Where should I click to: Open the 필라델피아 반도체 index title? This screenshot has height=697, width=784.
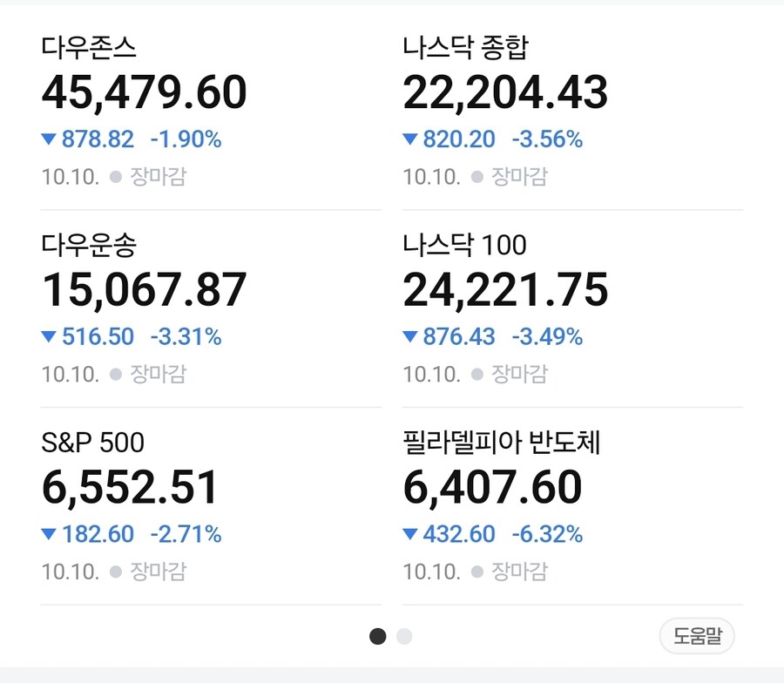[502, 443]
